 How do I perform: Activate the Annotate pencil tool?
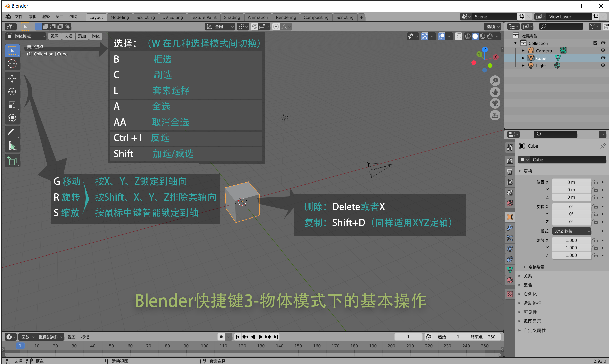(x=12, y=132)
